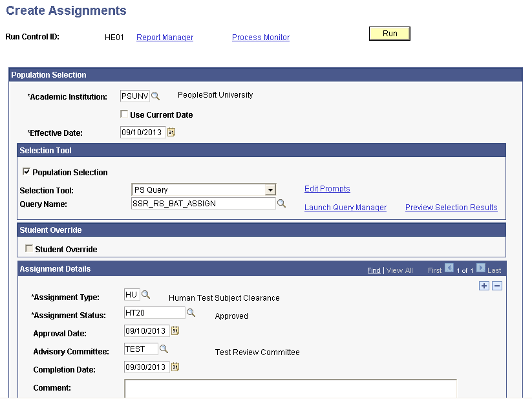Open the Academic Institution lookup icon
The width and height of the screenshot is (532, 399).
tap(154, 94)
